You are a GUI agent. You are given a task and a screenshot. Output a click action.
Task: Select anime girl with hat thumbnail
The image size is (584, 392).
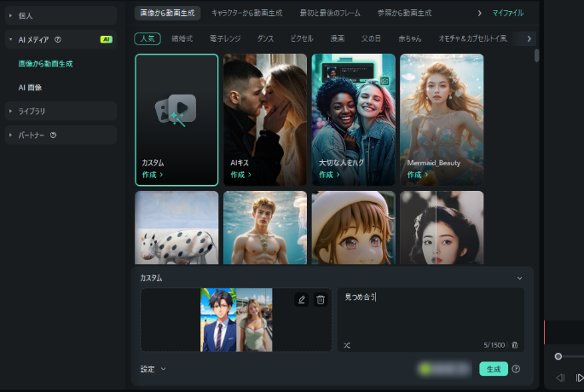354,228
